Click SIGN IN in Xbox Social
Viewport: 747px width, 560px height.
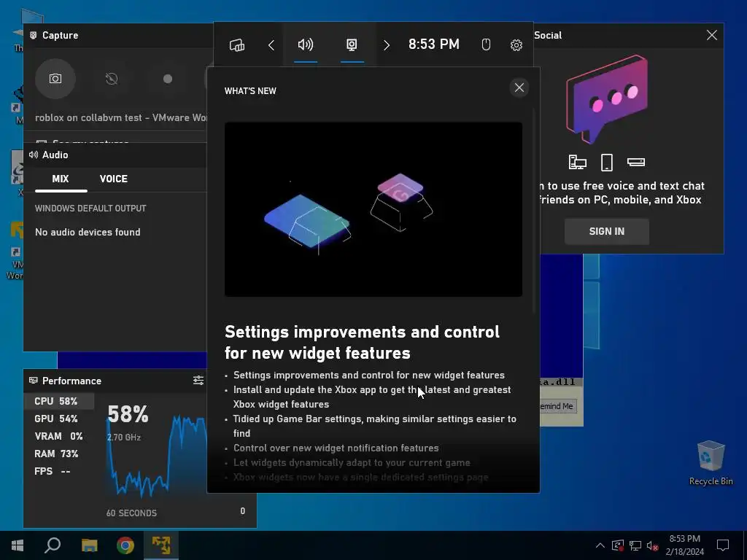click(606, 231)
